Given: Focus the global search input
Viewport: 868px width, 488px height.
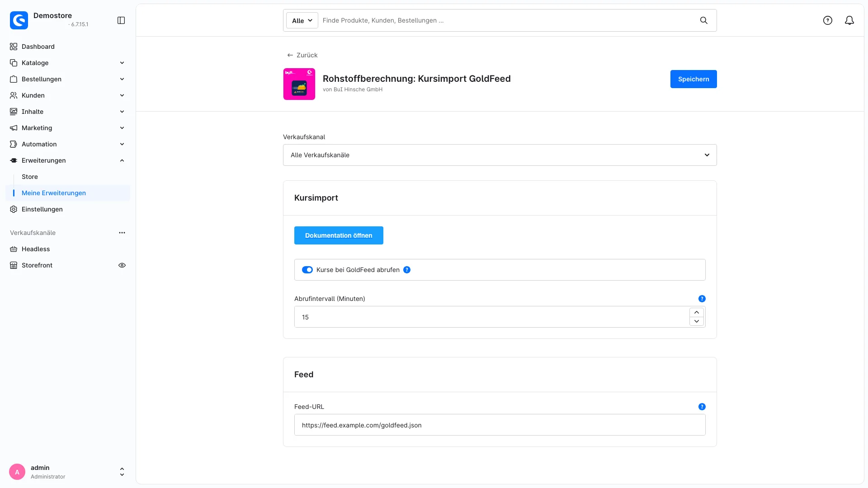Looking at the screenshot, I should coord(506,20).
